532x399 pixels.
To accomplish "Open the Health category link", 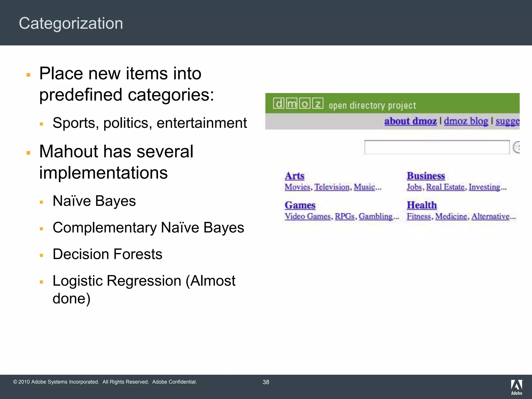I will coord(422,205).
